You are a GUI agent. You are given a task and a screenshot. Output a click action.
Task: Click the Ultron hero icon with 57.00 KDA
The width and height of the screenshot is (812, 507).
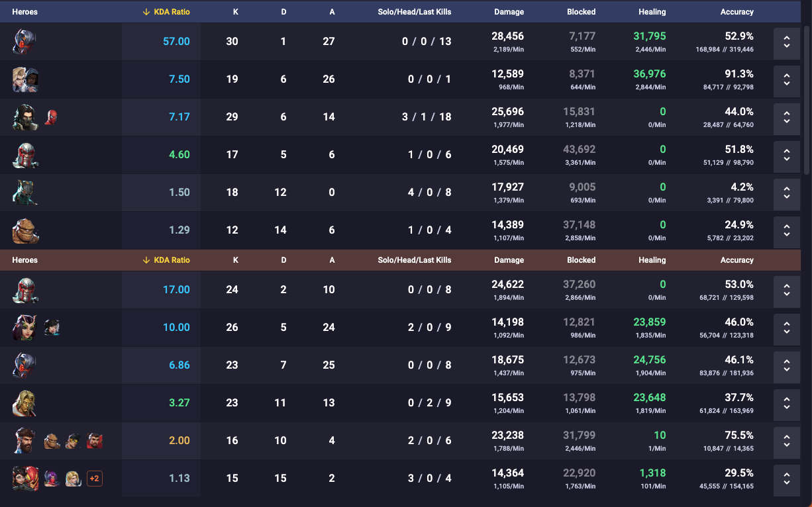[25, 42]
